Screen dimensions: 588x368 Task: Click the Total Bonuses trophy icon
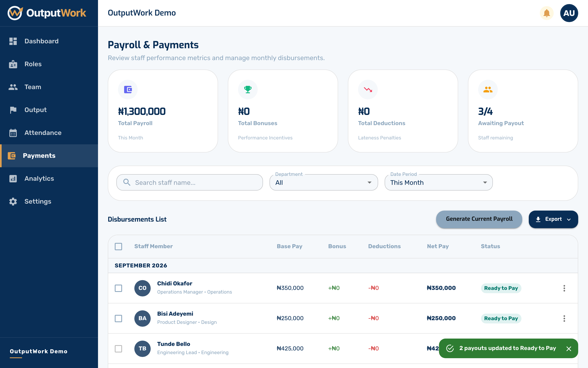pyautogui.click(x=248, y=90)
